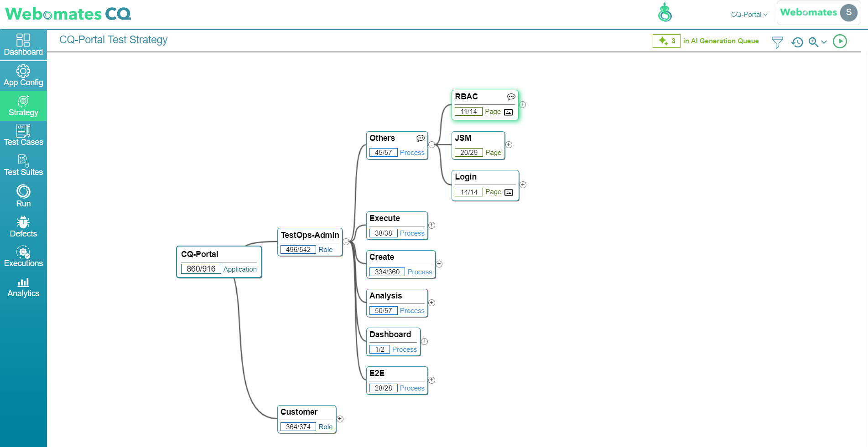Open the S user avatar

[x=849, y=12]
